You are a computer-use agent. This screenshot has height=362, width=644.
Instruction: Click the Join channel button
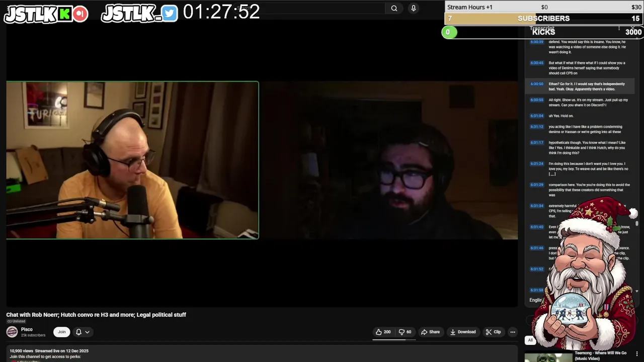[61, 332]
